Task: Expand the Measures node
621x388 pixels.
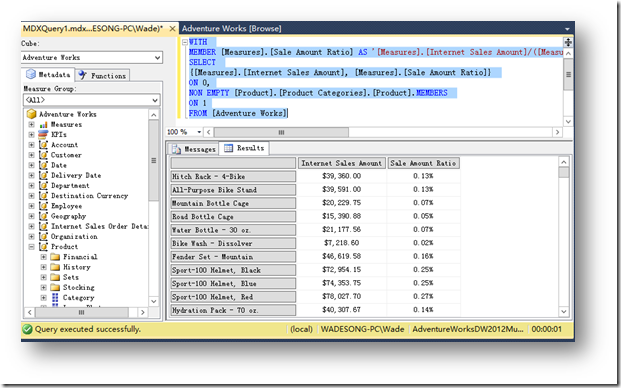Action: click(31, 125)
